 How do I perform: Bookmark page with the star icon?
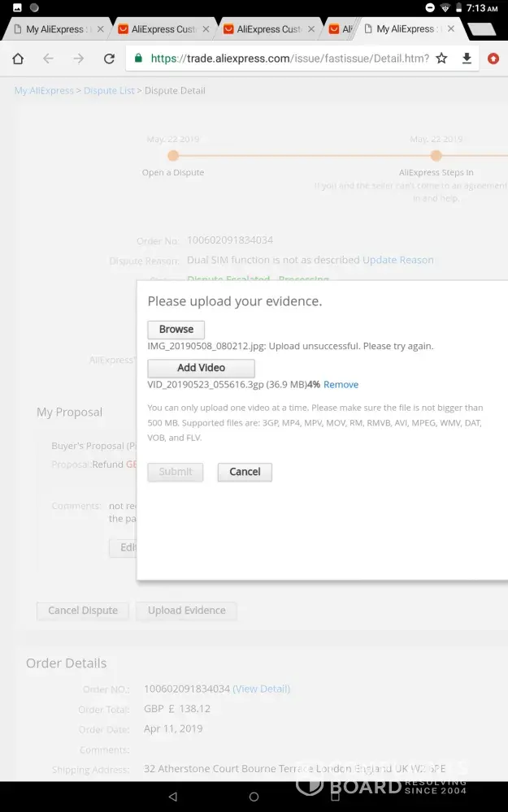point(441,58)
